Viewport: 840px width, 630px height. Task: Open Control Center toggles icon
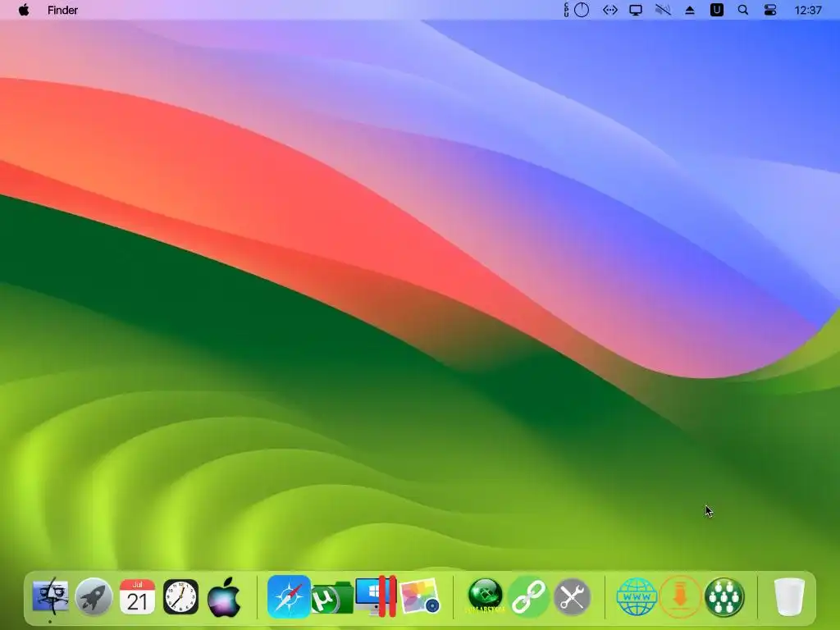770,10
